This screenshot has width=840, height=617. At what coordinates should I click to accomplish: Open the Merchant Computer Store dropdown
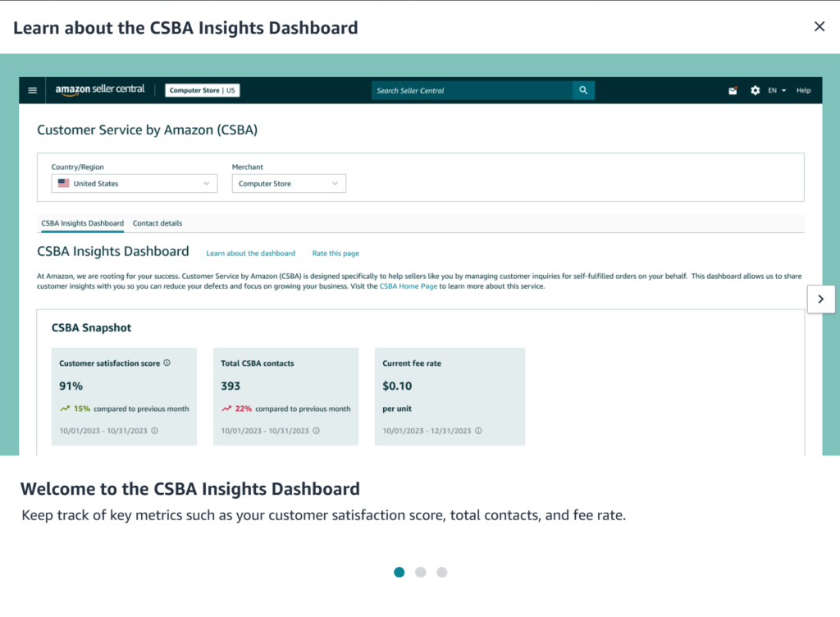tap(289, 183)
